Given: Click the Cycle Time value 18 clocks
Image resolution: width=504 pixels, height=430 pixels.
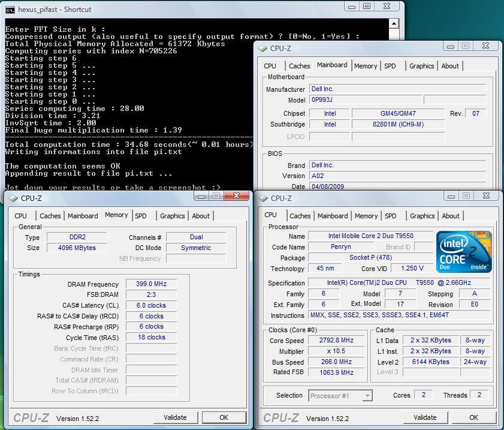Looking at the screenshot, I should (x=151, y=337).
